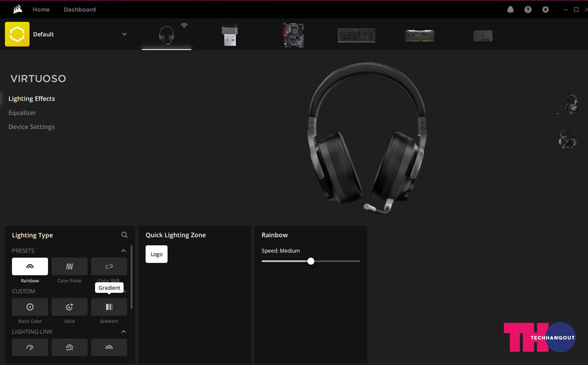This screenshot has height=365, width=588.
Task: Click the Speed: Medium label
Action: pyautogui.click(x=281, y=250)
